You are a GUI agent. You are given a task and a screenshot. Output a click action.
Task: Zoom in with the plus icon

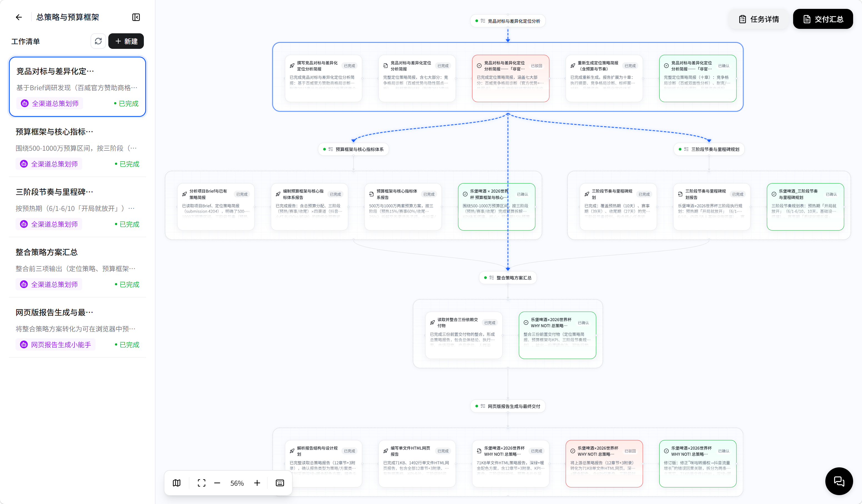click(x=257, y=483)
